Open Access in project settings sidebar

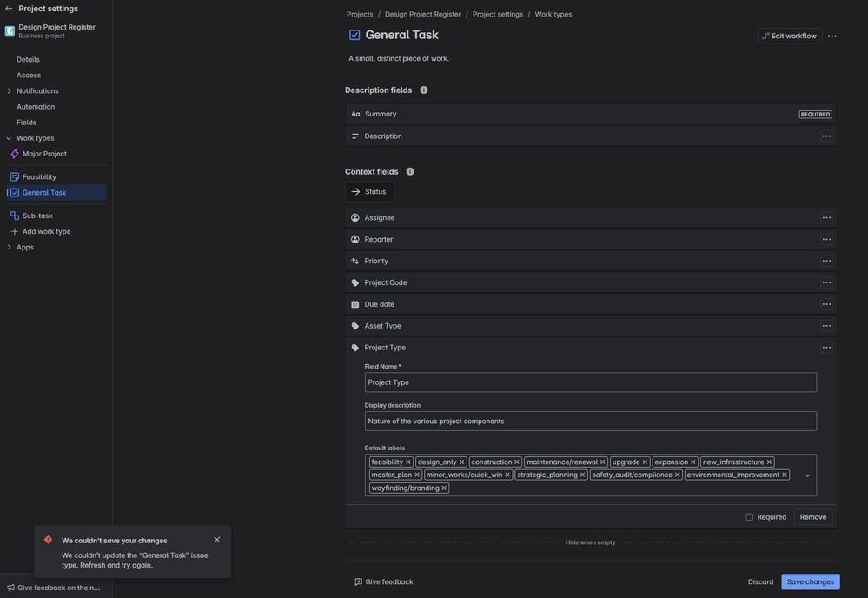point(29,76)
